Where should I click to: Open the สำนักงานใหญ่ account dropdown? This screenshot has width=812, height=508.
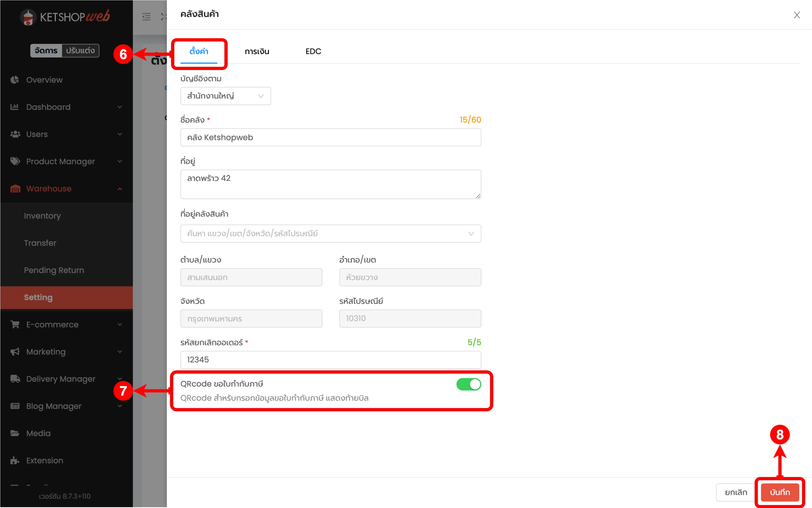225,96
